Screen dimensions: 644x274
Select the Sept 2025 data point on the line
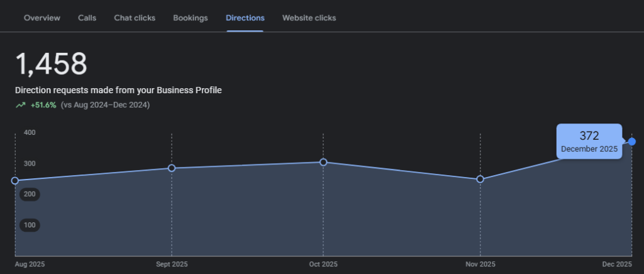pos(172,168)
